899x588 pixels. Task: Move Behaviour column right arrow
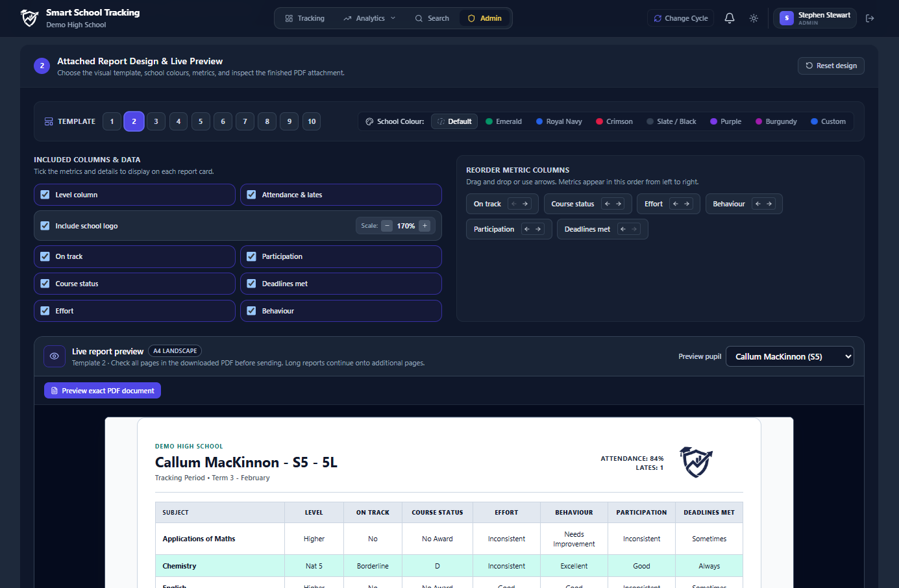click(769, 204)
